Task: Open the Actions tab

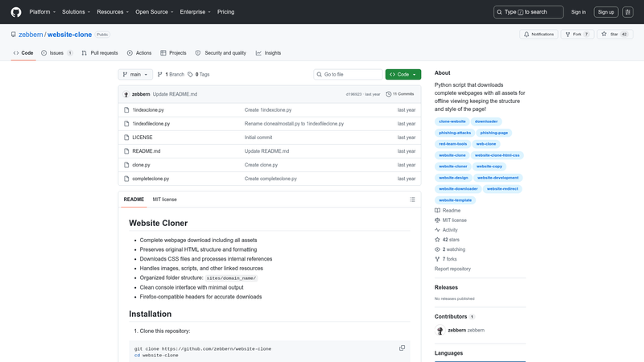Action: pyautogui.click(x=139, y=53)
